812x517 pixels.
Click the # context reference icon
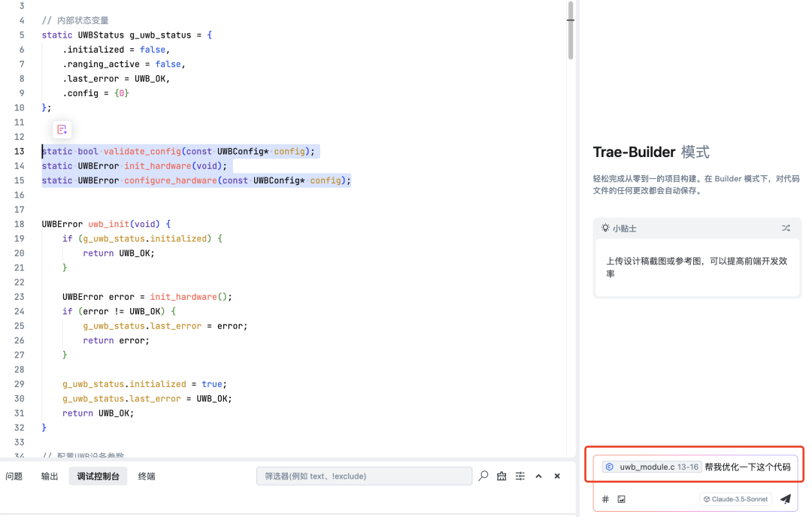605,499
